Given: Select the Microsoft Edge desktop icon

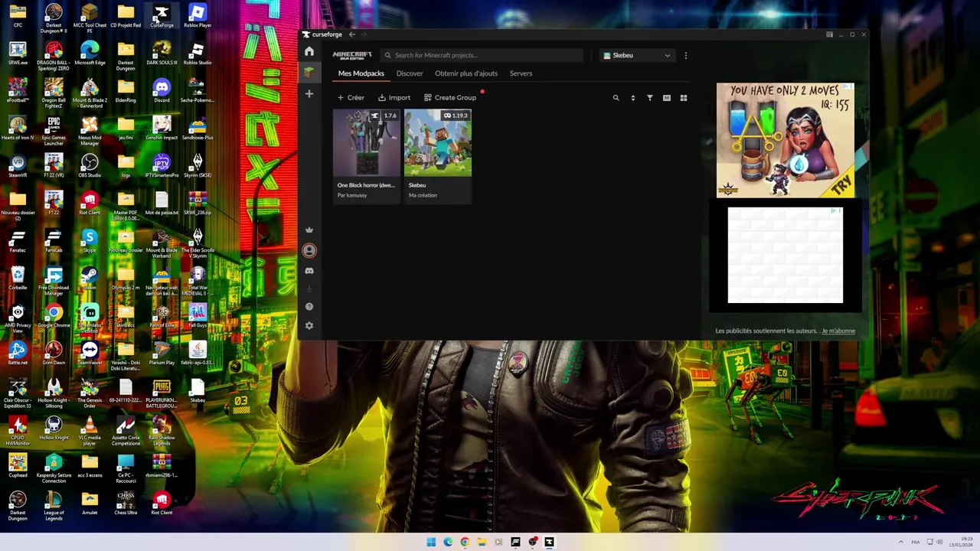Looking at the screenshot, I should (90, 54).
